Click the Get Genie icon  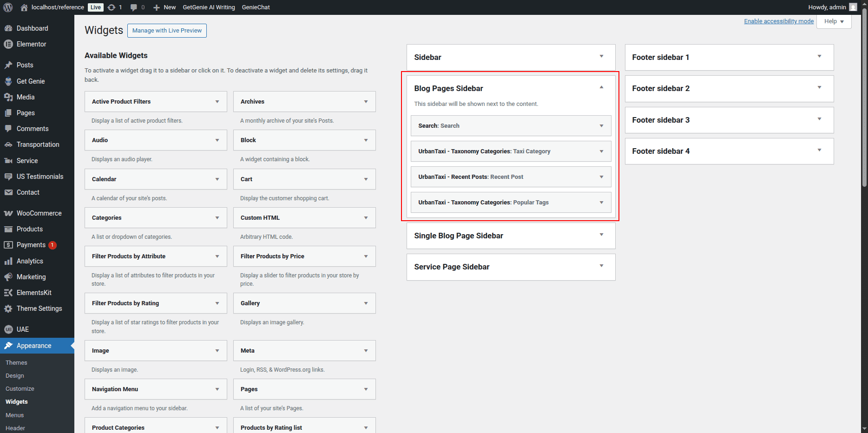click(8, 81)
